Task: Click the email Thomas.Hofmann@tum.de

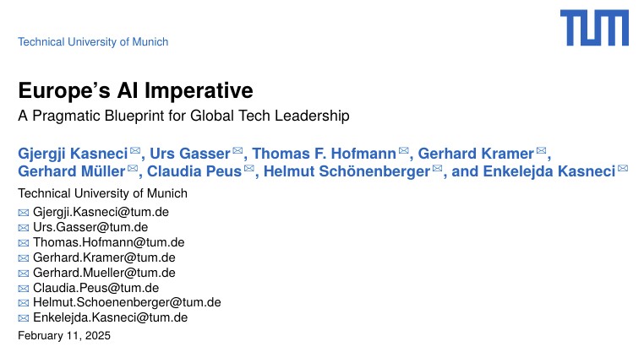Action: coord(109,242)
